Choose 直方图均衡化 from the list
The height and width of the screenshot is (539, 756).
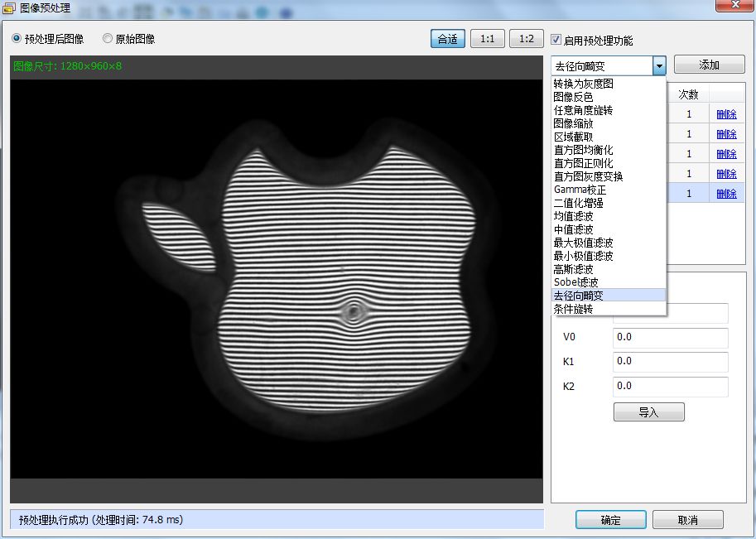[609, 150]
